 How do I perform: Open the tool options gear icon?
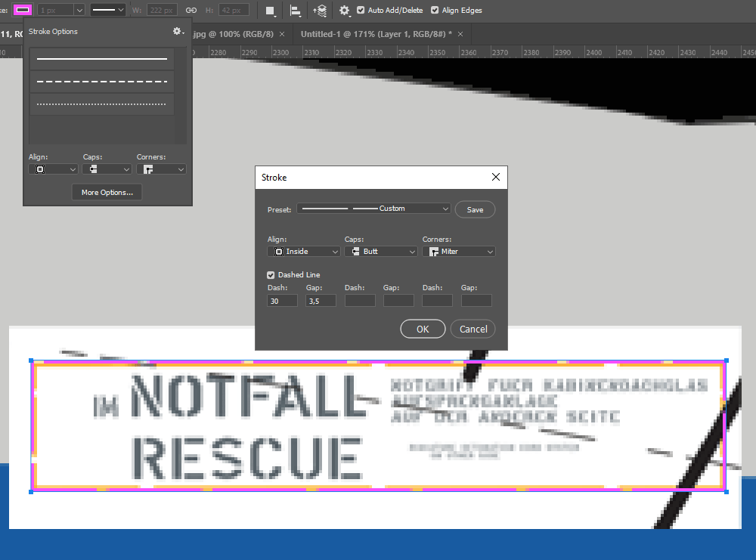pos(343,11)
